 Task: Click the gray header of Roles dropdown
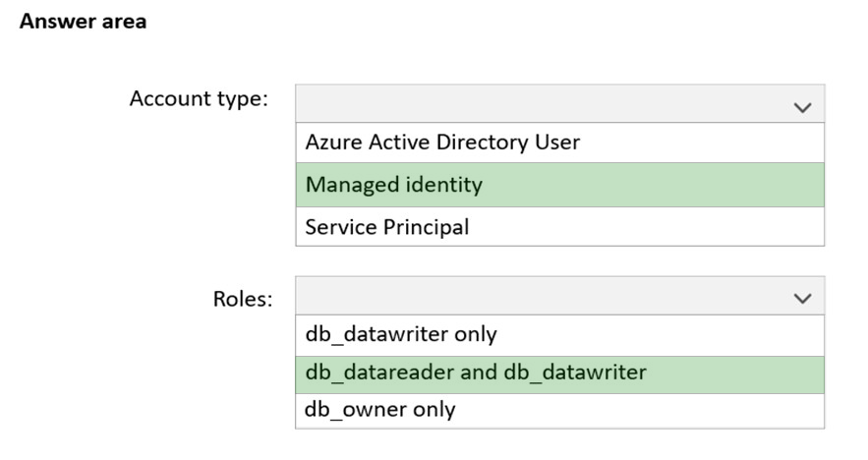click(x=559, y=296)
